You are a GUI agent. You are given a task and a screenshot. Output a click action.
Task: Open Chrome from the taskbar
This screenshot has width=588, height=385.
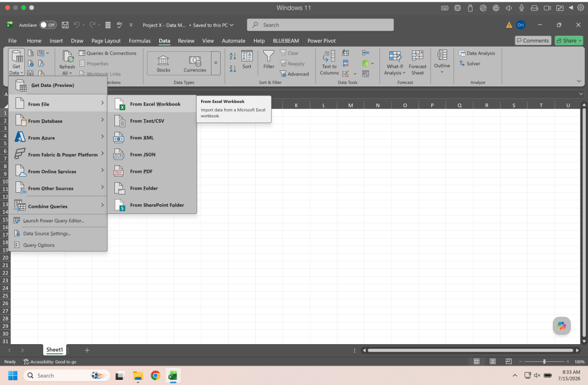(x=155, y=375)
